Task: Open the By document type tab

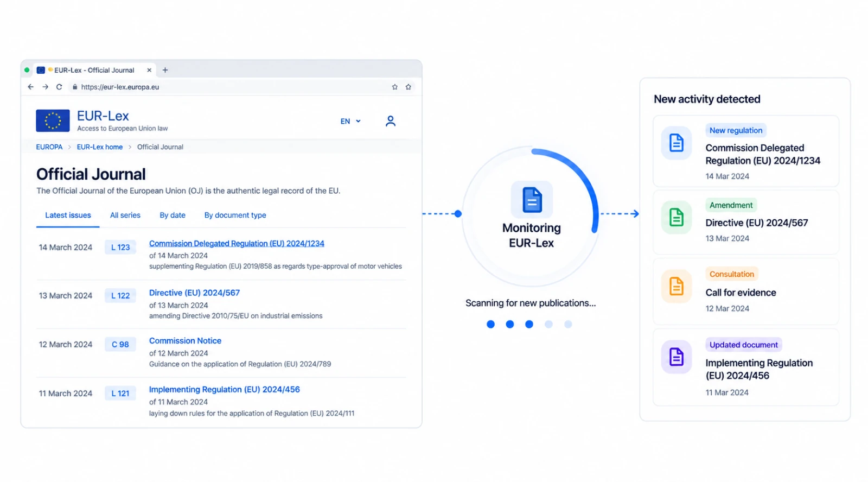Action: pos(235,215)
